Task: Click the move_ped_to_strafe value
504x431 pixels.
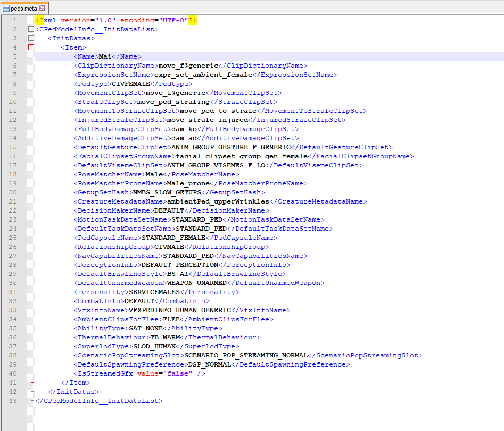Action: point(218,111)
